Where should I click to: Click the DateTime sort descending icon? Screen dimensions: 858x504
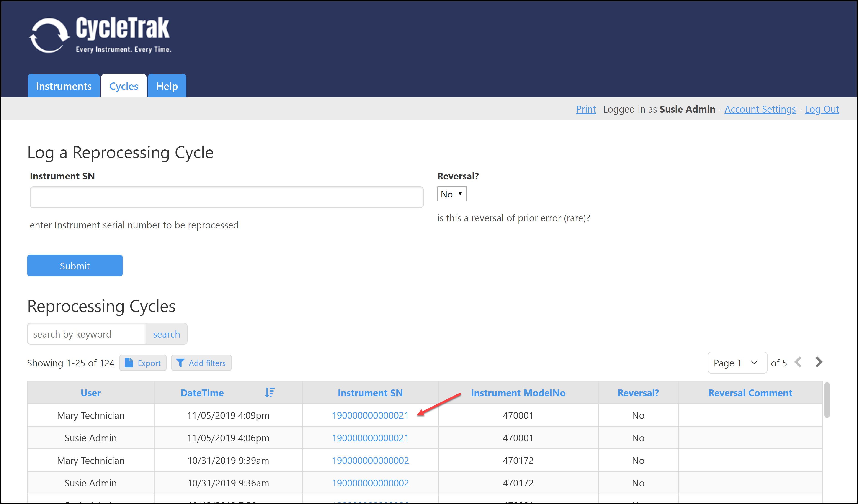(270, 392)
